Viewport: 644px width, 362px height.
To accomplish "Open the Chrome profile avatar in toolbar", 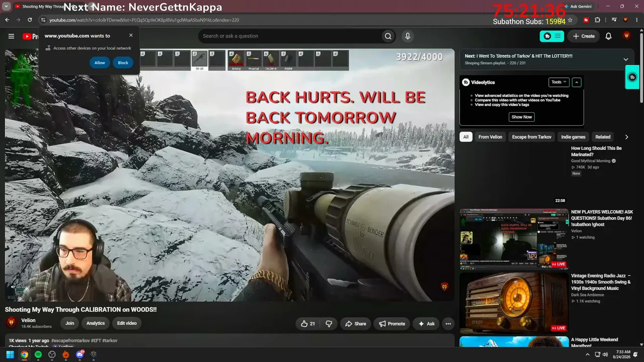I will point(625,20).
